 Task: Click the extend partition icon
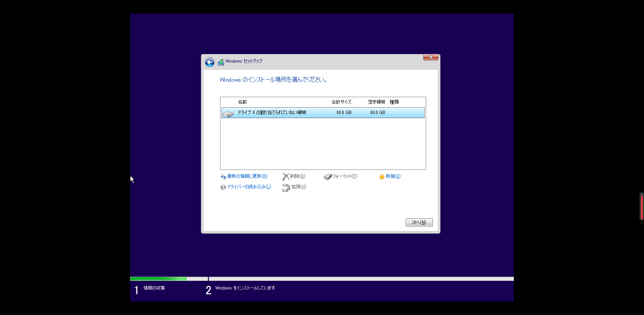coord(286,187)
